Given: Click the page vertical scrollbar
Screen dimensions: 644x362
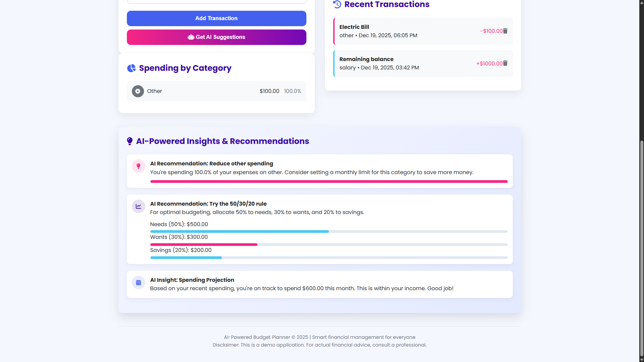Looking at the screenshot, I should click(x=641, y=248).
